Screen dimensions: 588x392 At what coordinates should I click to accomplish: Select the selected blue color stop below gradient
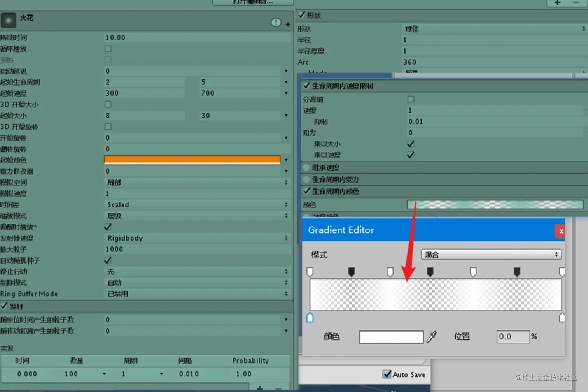tap(310, 317)
